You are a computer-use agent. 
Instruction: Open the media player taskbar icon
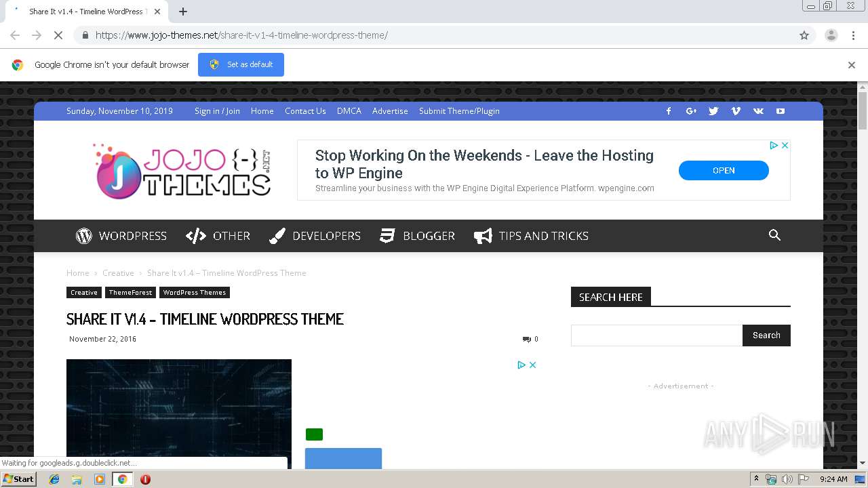pyautogui.click(x=100, y=479)
